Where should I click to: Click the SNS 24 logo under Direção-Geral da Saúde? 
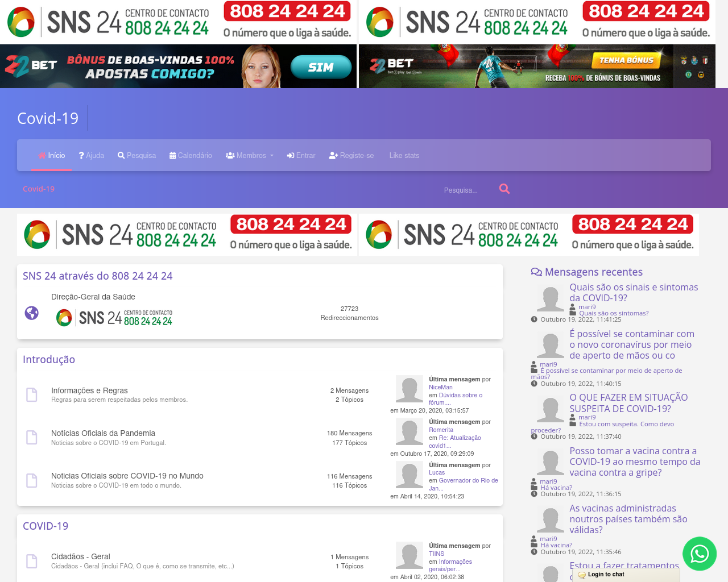(114, 318)
